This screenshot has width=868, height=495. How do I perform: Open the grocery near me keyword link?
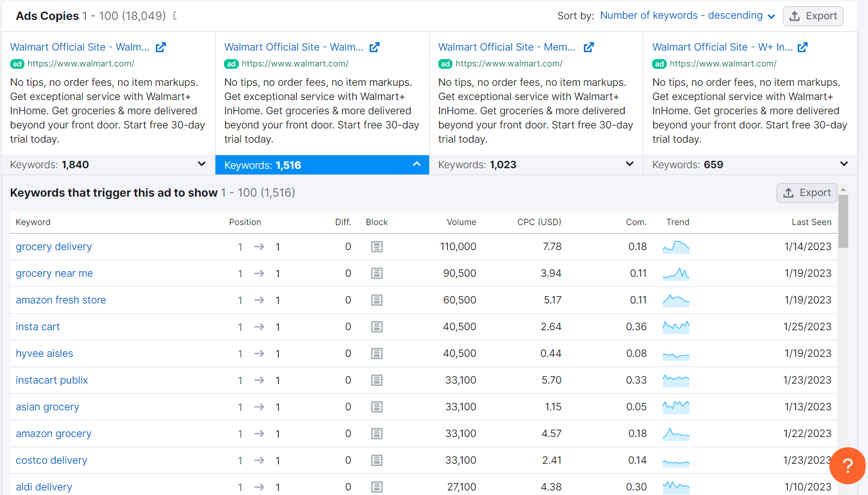click(54, 273)
